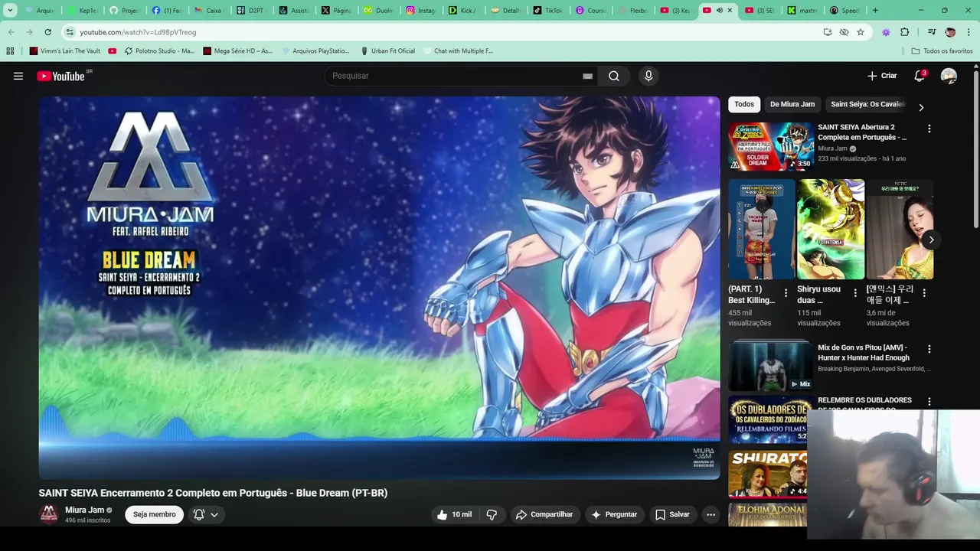980x551 pixels.
Task: Open the Chrome three-dot menu
Action: 969,32
